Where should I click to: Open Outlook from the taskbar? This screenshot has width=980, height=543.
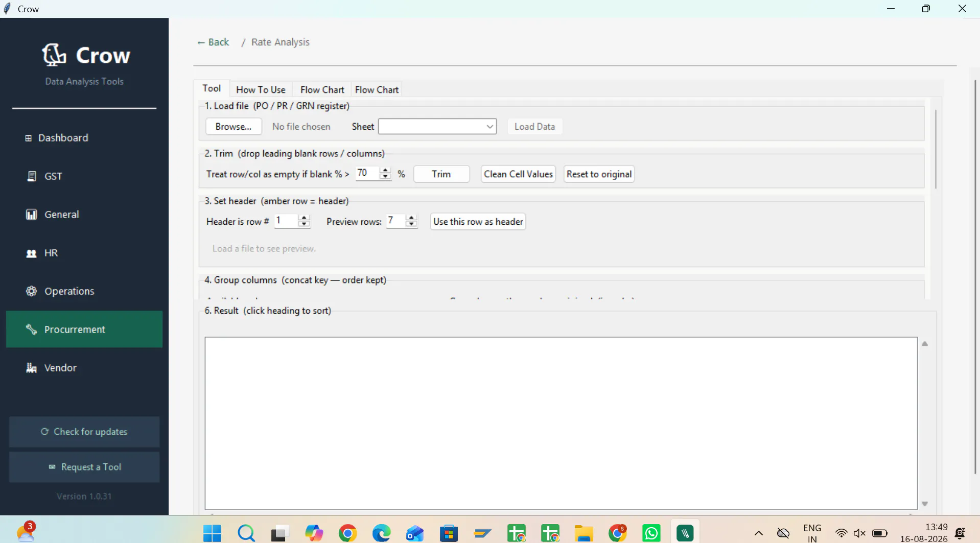415,533
